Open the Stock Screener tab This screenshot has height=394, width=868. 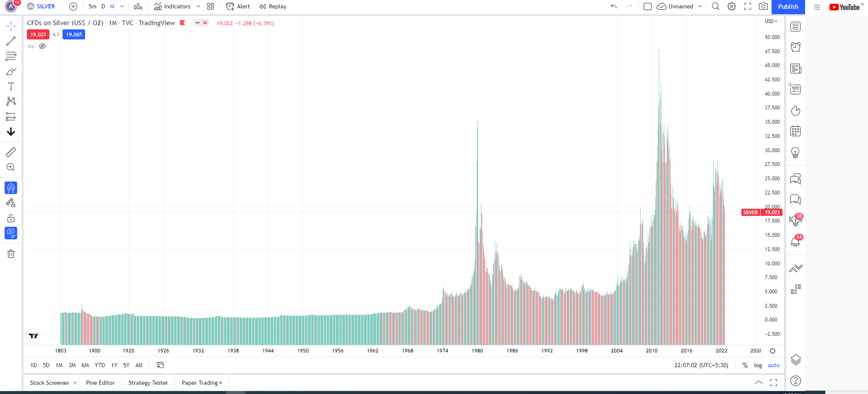pyautogui.click(x=49, y=383)
